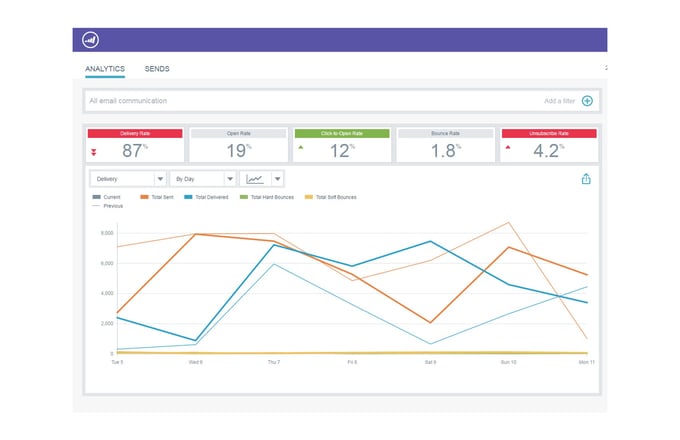Switch to the Sends tab
The image size is (680, 440).
[157, 69]
